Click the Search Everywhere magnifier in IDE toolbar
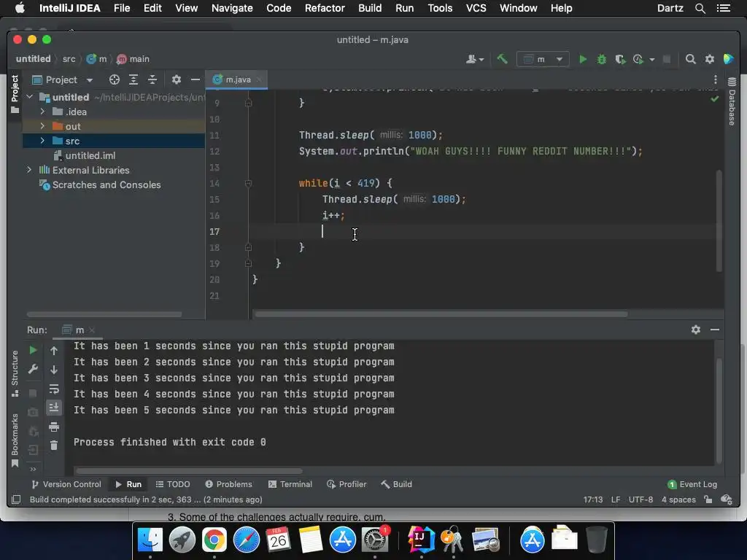747x560 pixels. (690, 59)
